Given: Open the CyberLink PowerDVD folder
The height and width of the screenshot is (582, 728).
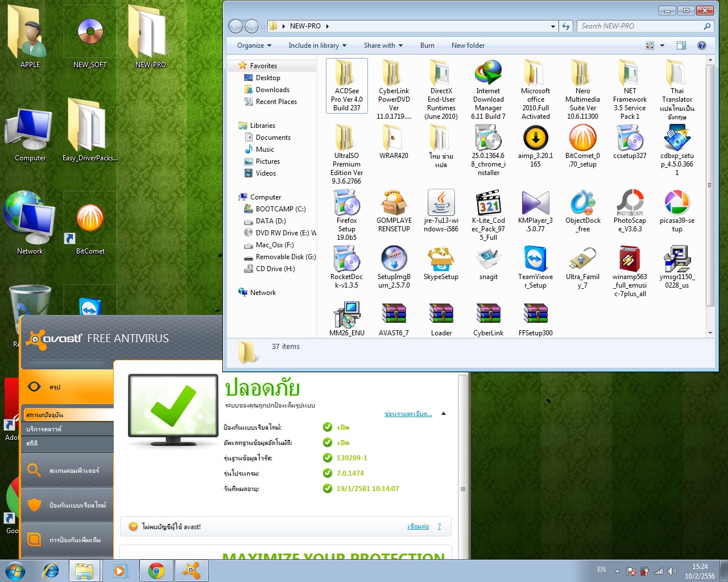Looking at the screenshot, I should pyautogui.click(x=394, y=90).
